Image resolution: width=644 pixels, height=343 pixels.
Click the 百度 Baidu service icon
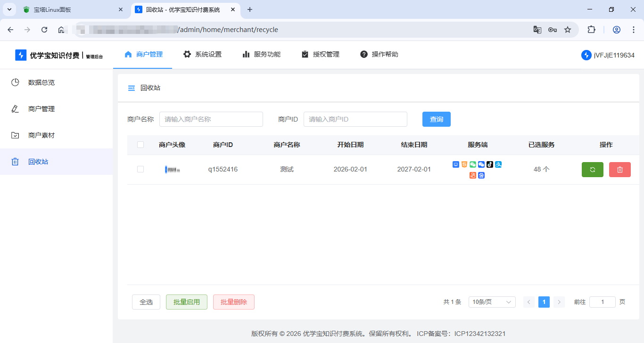(481, 175)
